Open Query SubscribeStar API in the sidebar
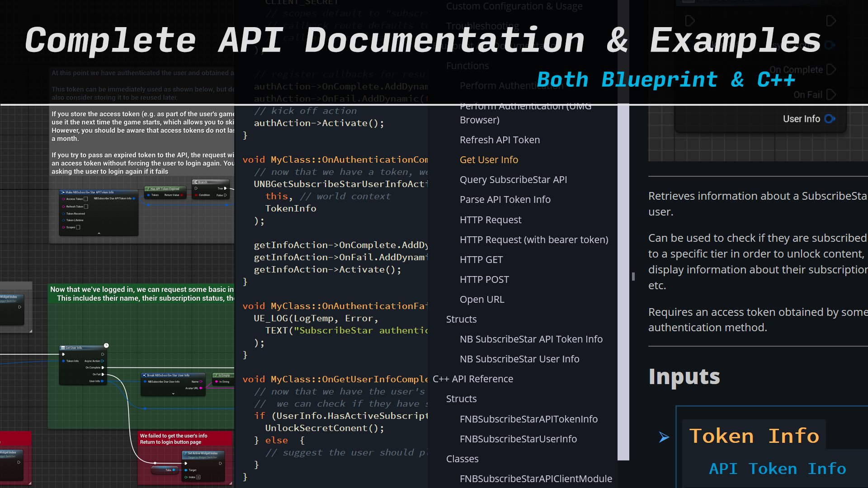This screenshot has height=488, width=868. (513, 180)
